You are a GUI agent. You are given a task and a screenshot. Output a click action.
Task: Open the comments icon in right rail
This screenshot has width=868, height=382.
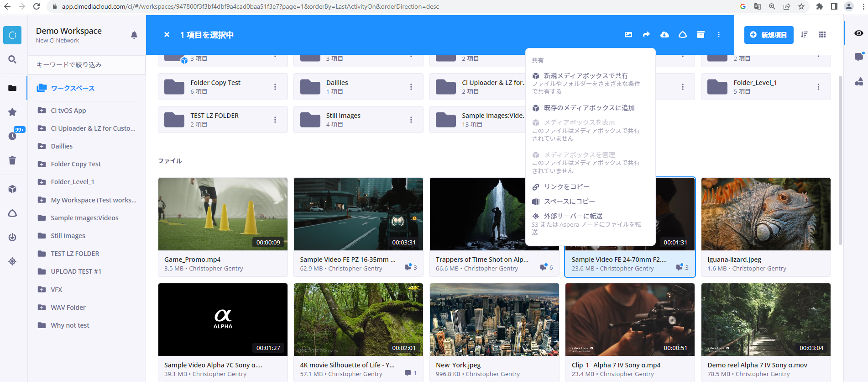tap(859, 57)
